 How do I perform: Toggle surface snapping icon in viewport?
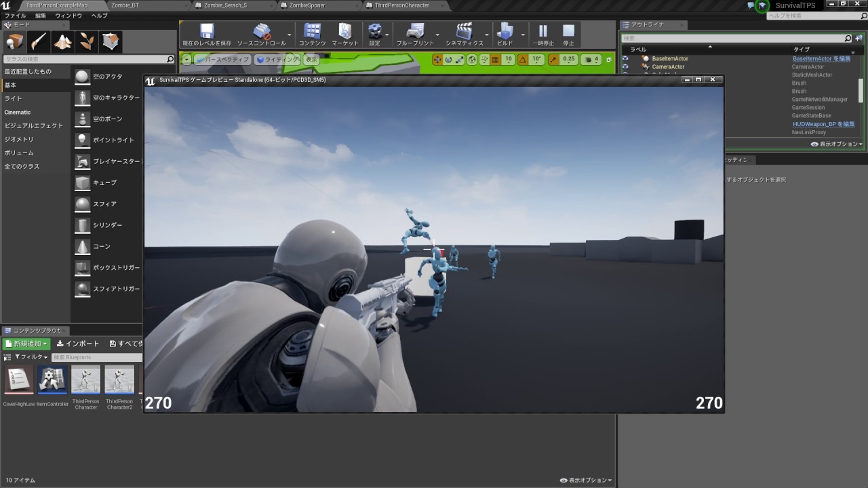coord(484,60)
